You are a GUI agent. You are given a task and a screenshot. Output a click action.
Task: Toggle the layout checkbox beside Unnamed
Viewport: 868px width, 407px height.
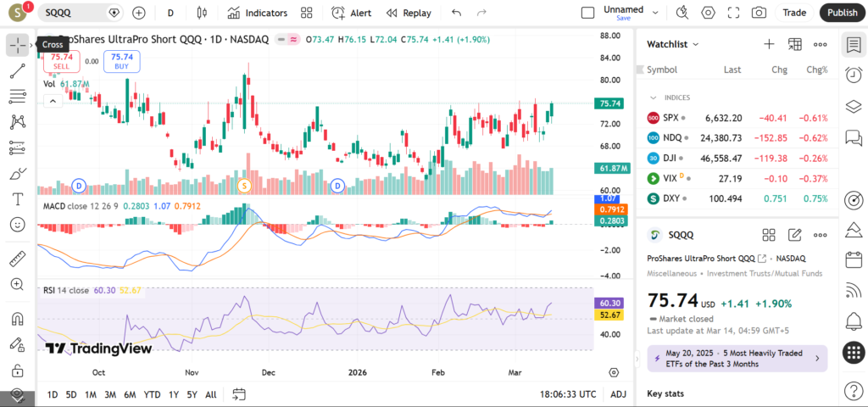point(587,13)
